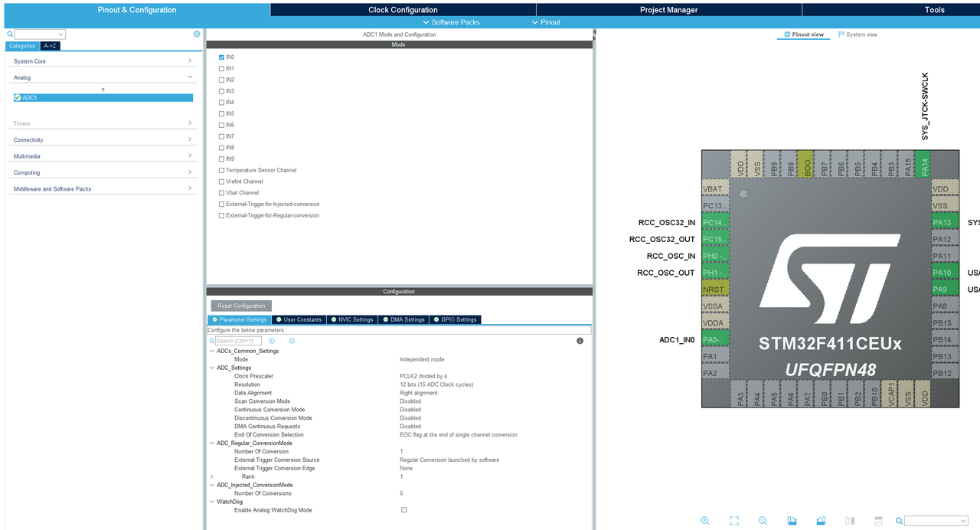
Task: Select the VBAT pin on the chip
Action: click(715, 188)
